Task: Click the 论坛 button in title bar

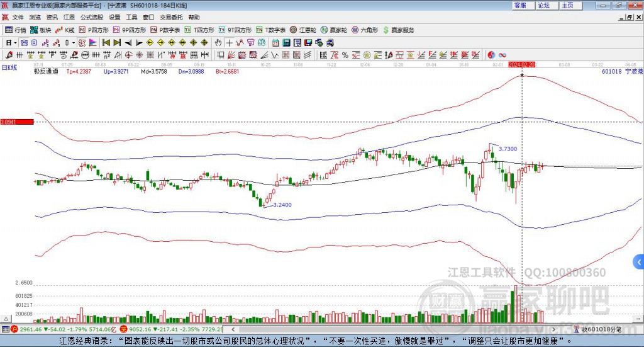Action: click(547, 5)
